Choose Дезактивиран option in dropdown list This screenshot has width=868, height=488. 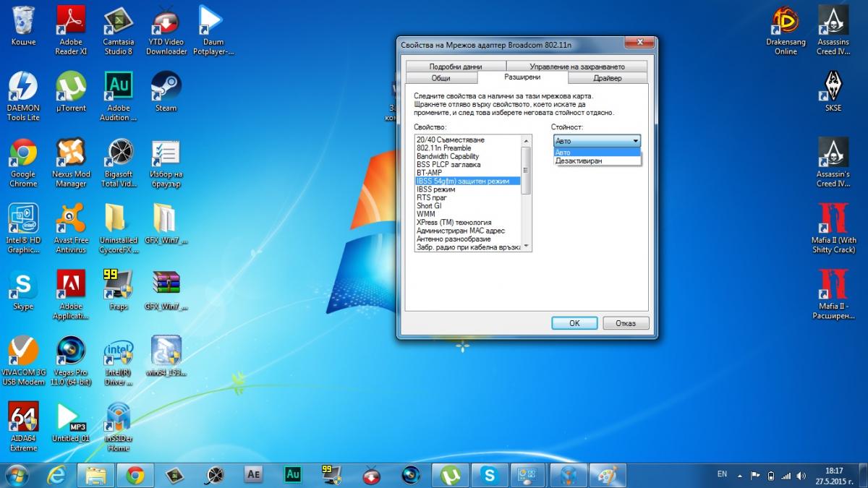597,160
